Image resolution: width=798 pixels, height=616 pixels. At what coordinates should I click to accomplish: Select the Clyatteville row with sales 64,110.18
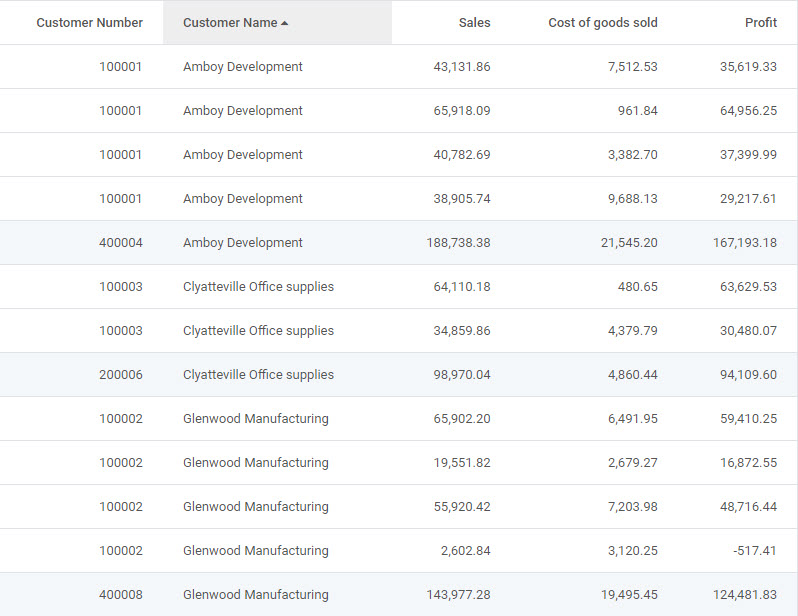[398, 287]
